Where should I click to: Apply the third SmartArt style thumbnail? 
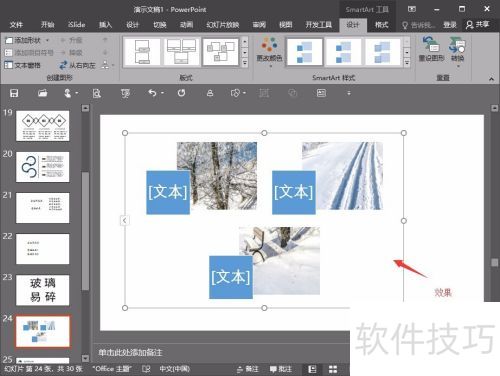[383, 52]
